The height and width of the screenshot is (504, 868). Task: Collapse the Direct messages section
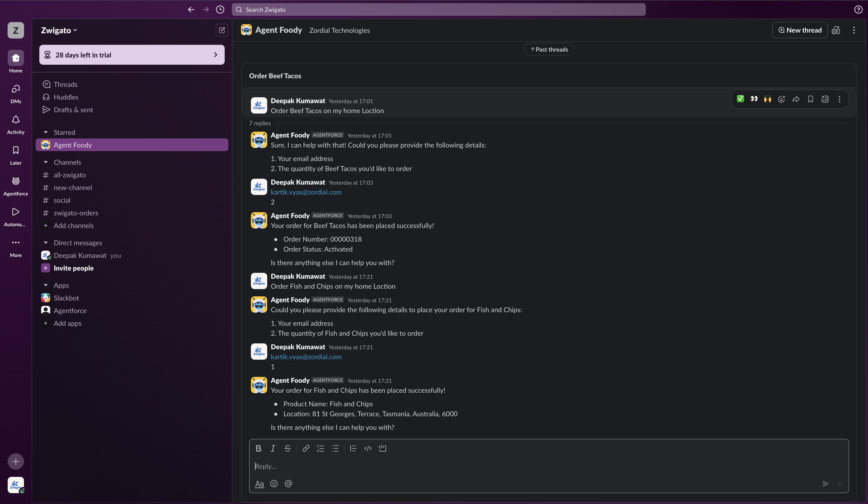pyautogui.click(x=46, y=243)
